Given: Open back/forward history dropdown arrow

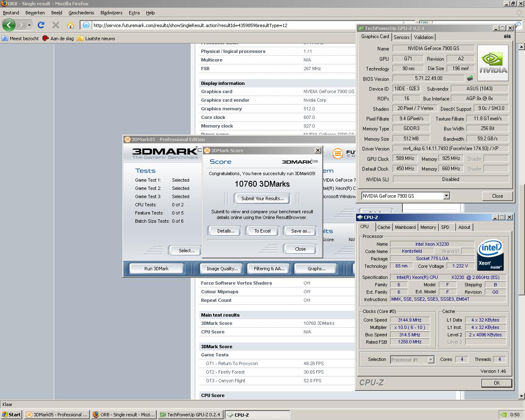Looking at the screenshot, I should click(x=29, y=25).
